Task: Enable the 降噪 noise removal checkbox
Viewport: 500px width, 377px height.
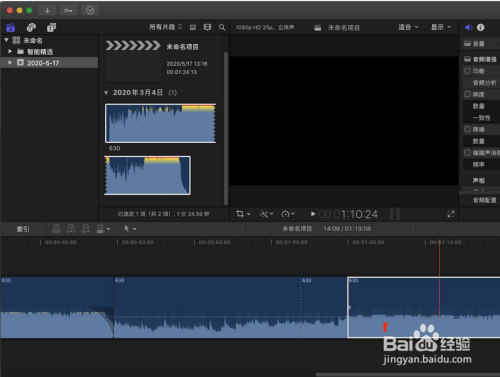Action: click(467, 129)
